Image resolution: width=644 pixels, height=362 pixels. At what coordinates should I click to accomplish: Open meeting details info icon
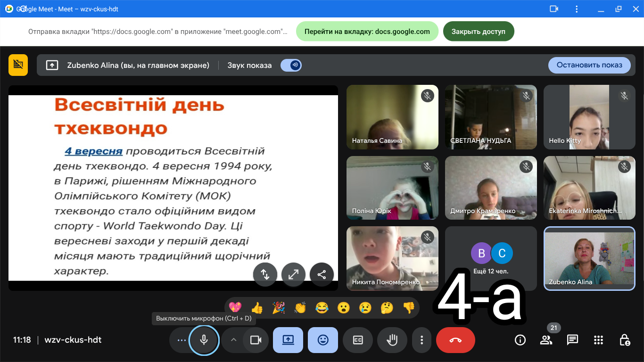pyautogui.click(x=520, y=340)
